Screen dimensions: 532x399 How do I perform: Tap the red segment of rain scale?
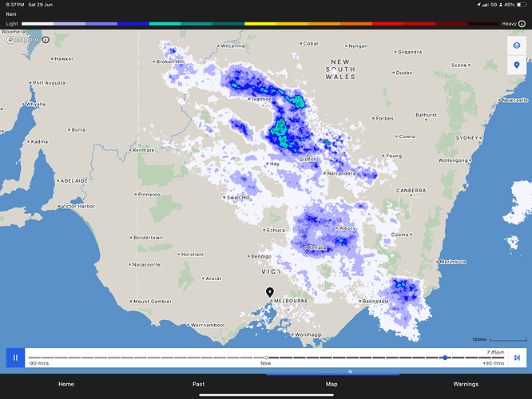(x=387, y=24)
